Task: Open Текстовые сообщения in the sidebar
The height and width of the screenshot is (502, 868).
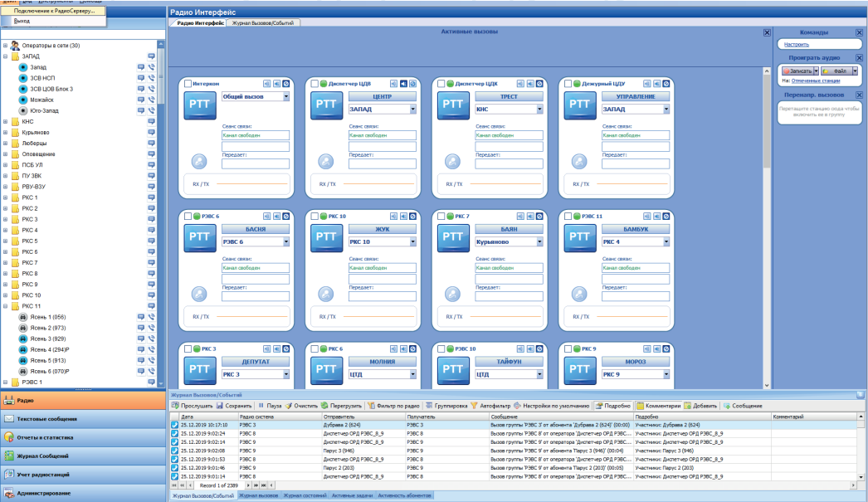Action: tap(83, 419)
